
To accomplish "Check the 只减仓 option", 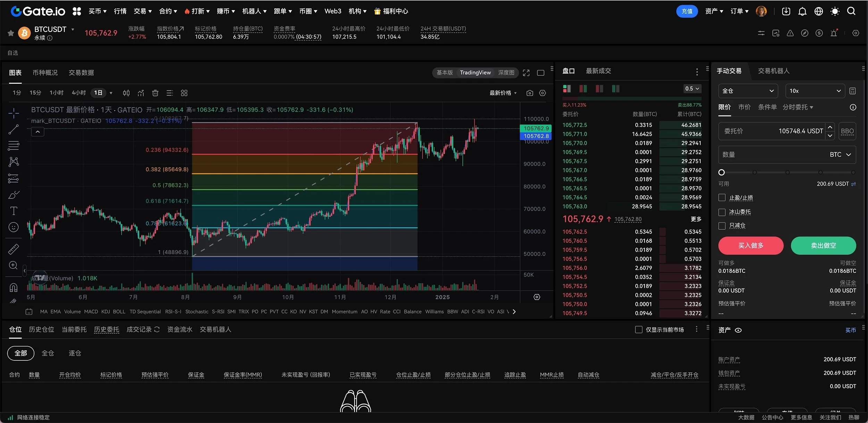I will 722,226.
